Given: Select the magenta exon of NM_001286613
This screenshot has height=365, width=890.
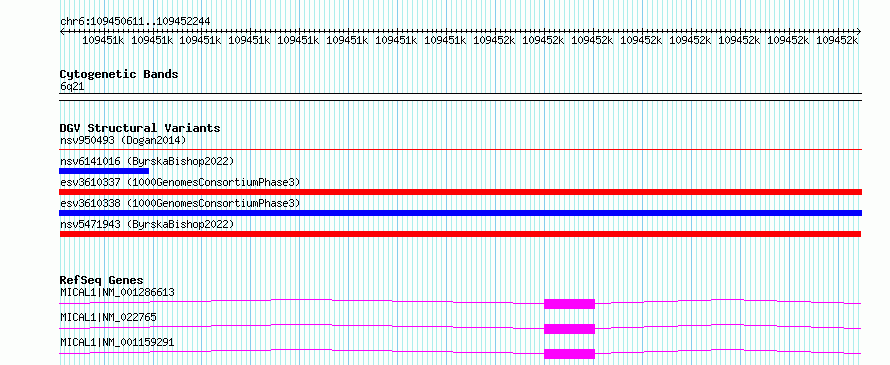Looking at the screenshot, I should pos(569,304).
